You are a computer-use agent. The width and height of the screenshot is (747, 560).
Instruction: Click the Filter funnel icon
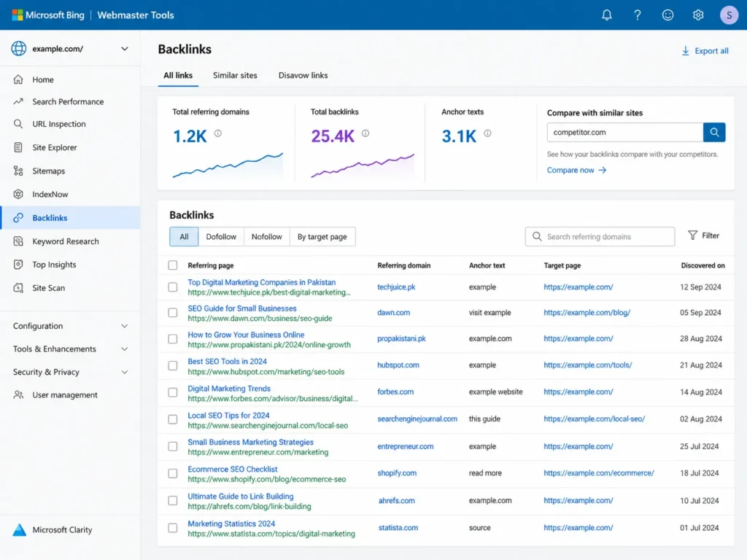pyautogui.click(x=693, y=236)
